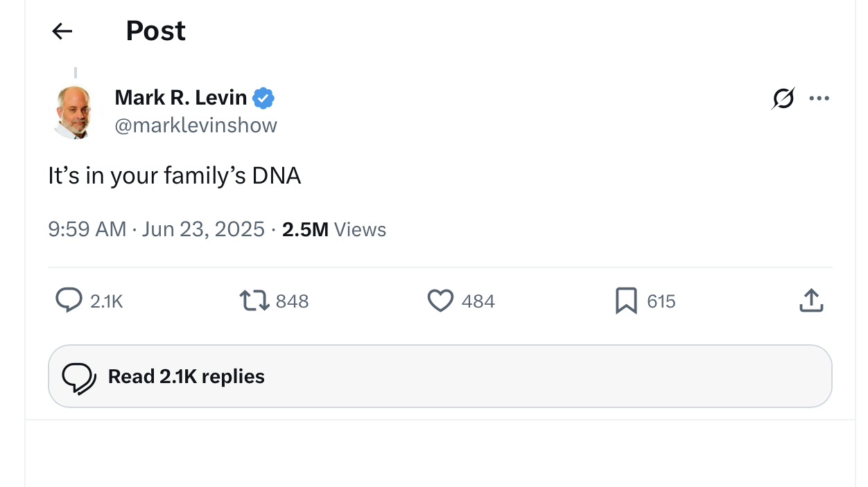Click the reply speech bubble icon
The width and height of the screenshot is (868, 487).
pos(69,301)
